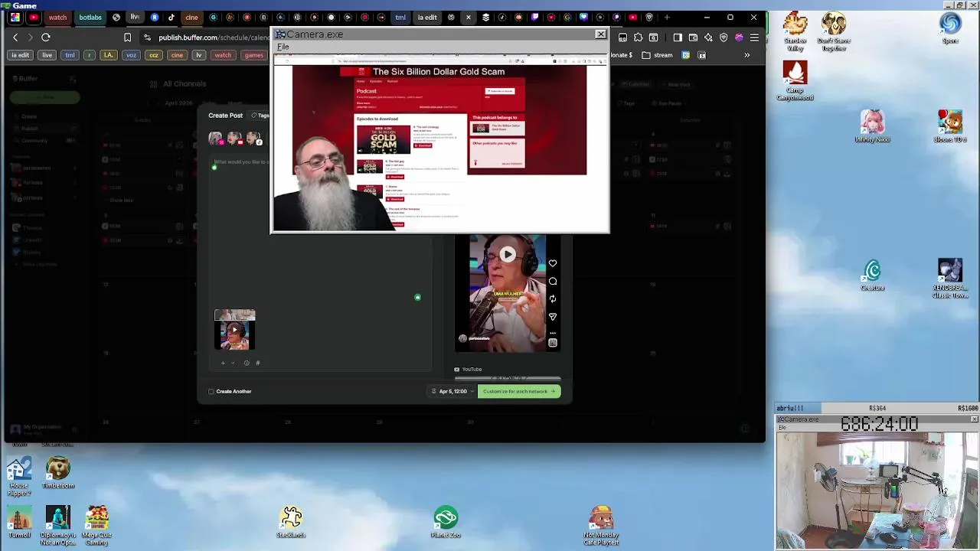Expand the small chevron next to plus in composer
This screenshot has width=980, height=551.
point(233,363)
